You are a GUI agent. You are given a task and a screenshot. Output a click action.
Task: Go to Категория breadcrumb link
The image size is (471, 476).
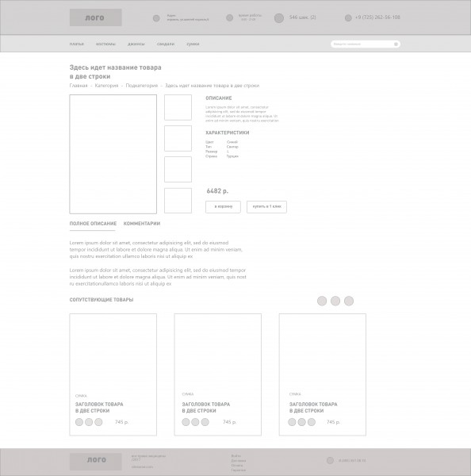click(x=106, y=86)
